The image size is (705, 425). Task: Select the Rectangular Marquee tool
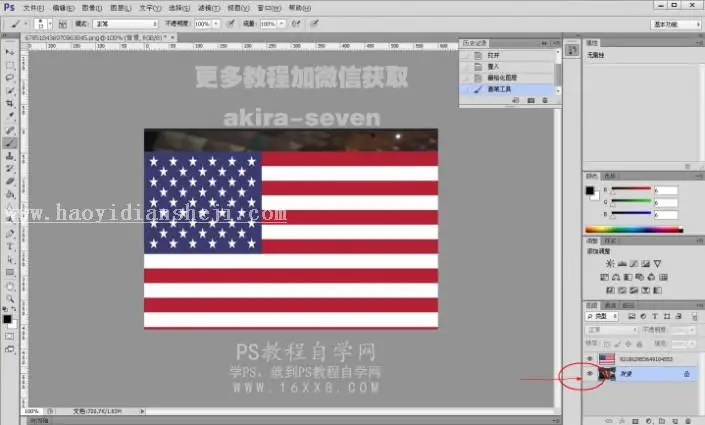click(9, 65)
